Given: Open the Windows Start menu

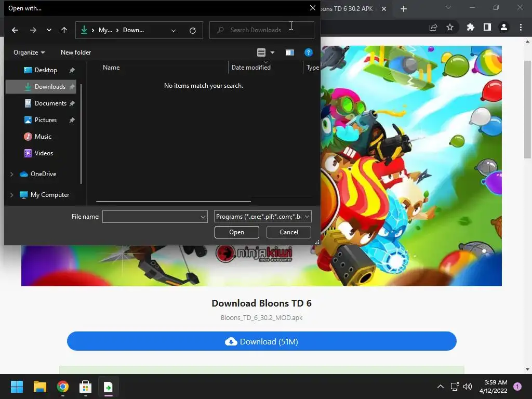Looking at the screenshot, I should click(x=17, y=387).
